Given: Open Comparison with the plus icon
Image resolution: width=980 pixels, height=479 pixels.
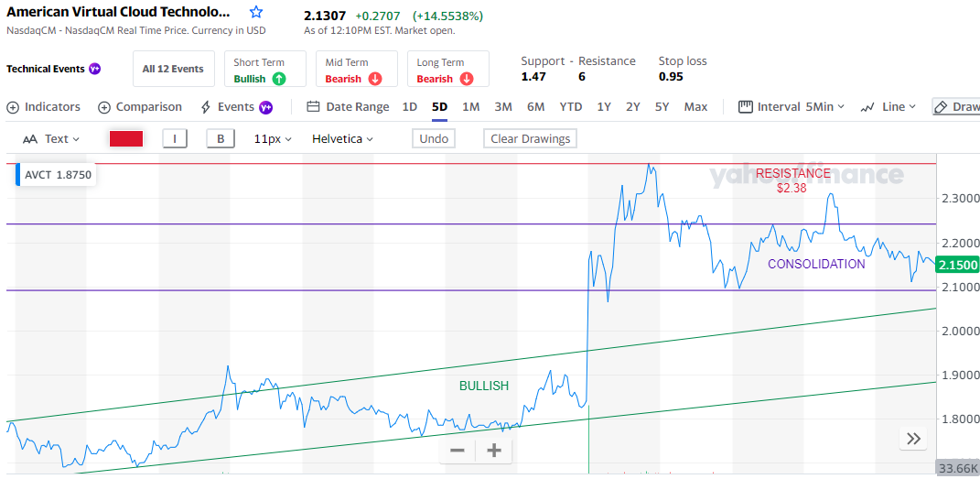Looking at the screenshot, I should coord(104,107).
